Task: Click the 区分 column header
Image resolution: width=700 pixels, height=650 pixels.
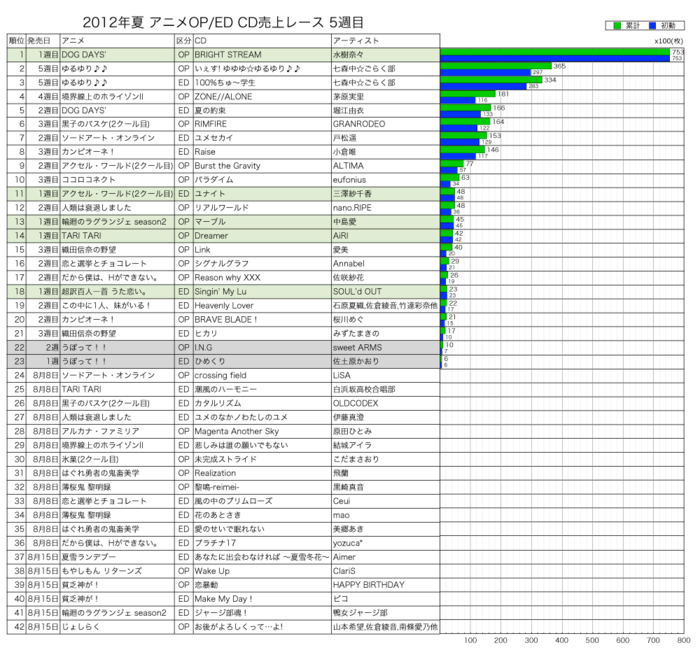Action: tap(183, 41)
